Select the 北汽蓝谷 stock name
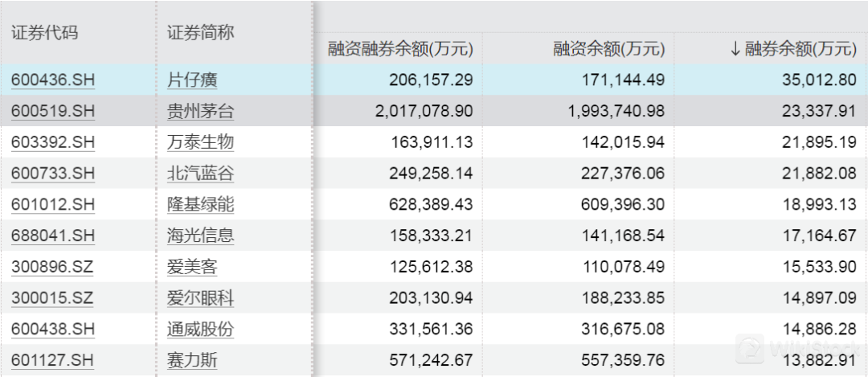Screen dimensions: 868x377 tap(200, 174)
